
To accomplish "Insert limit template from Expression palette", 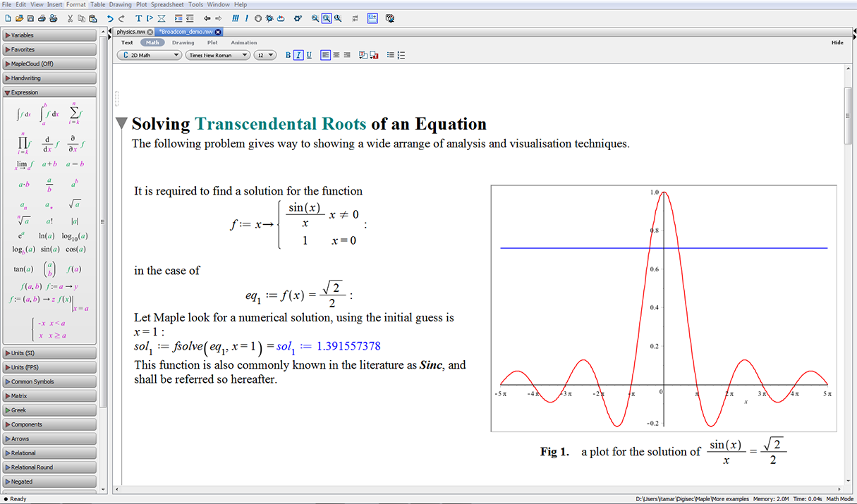I will coord(25,164).
